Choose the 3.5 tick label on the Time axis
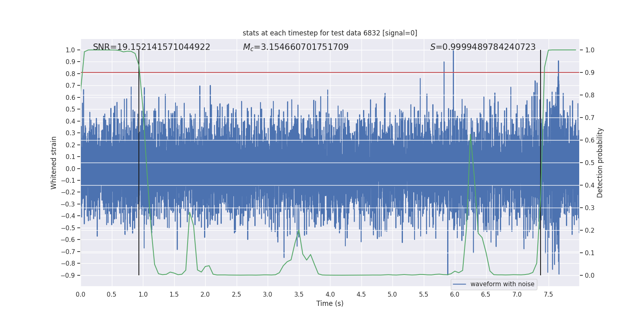The width and height of the screenshot is (644, 322). [299, 294]
